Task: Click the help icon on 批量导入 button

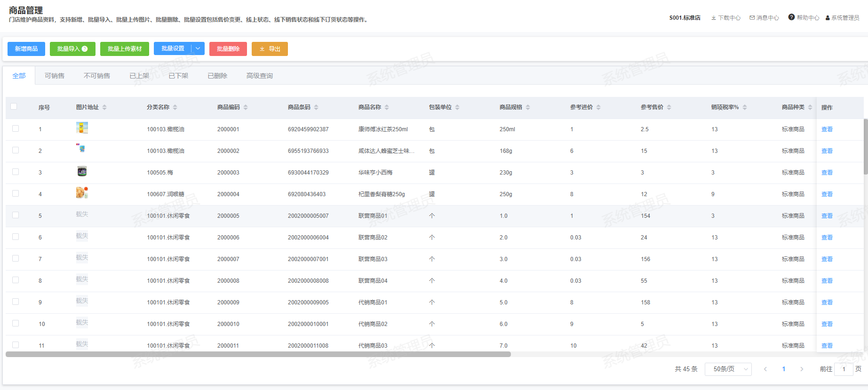Action: pos(85,49)
